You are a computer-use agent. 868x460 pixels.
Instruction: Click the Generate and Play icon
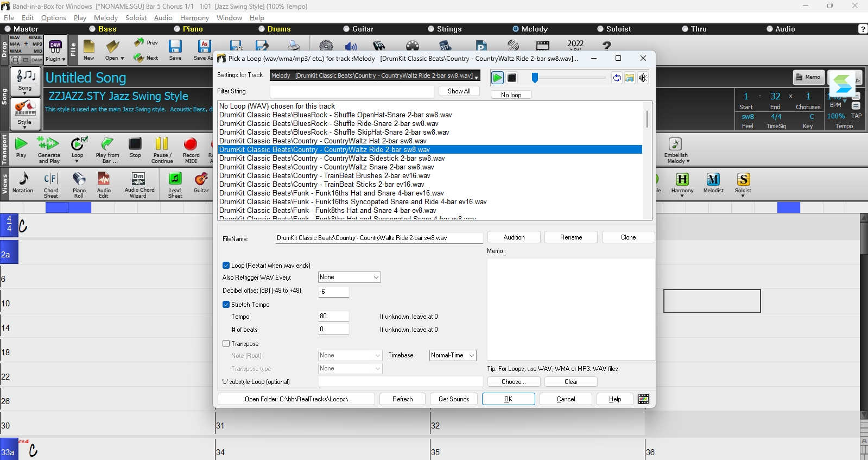pos(49,150)
